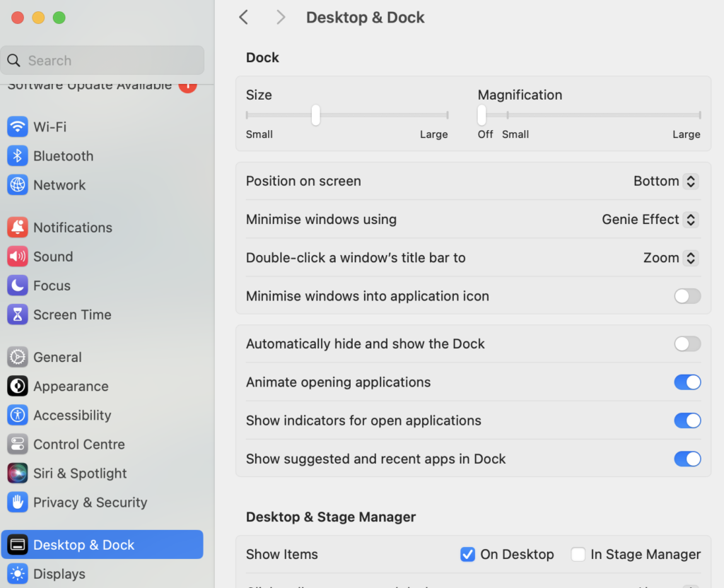The width and height of the screenshot is (724, 588).
Task: Turn off Show suggested and recent apps
Action: click(x=687, y=459)
